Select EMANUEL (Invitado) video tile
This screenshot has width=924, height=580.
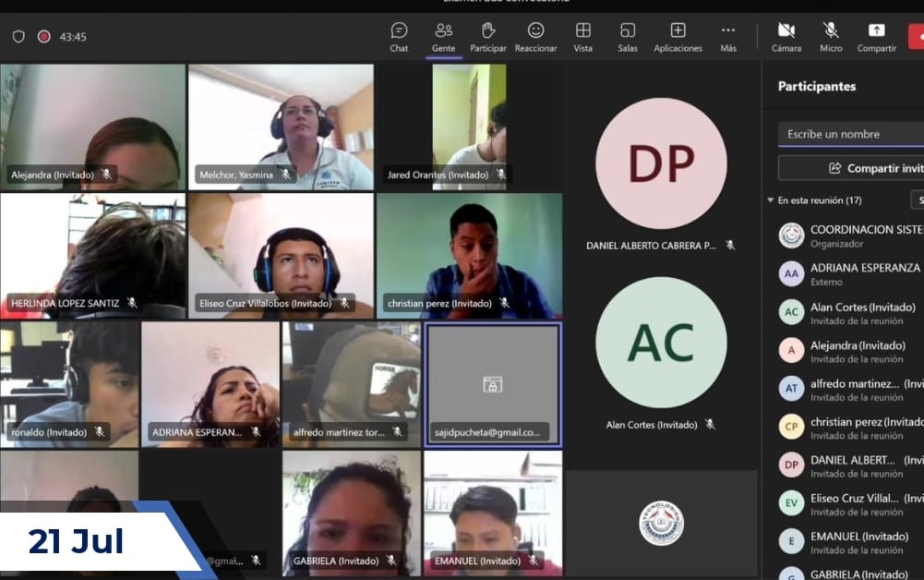(493, 514)
